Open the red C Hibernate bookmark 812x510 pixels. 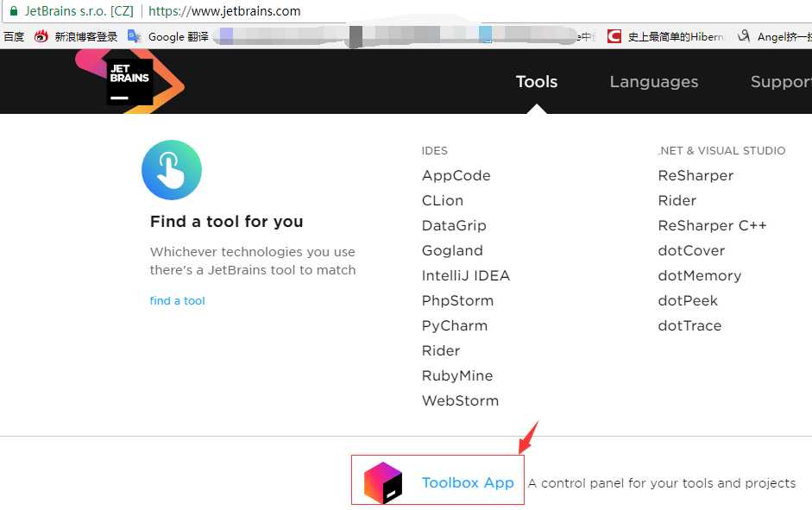(x=665, y=36)
